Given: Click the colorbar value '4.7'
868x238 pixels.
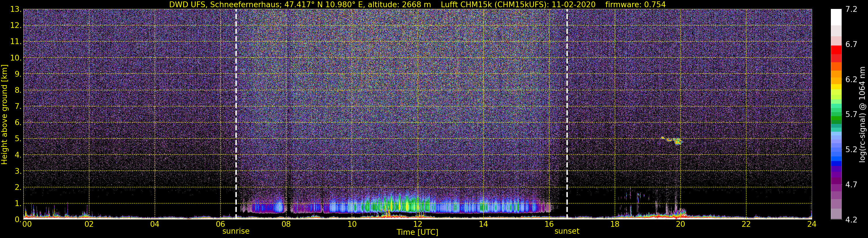Looking at the screenshot, I should (x=851, y=185).
